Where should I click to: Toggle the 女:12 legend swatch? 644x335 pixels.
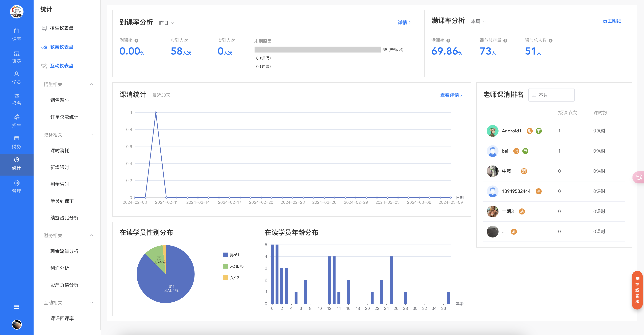[x=226, y=278]
